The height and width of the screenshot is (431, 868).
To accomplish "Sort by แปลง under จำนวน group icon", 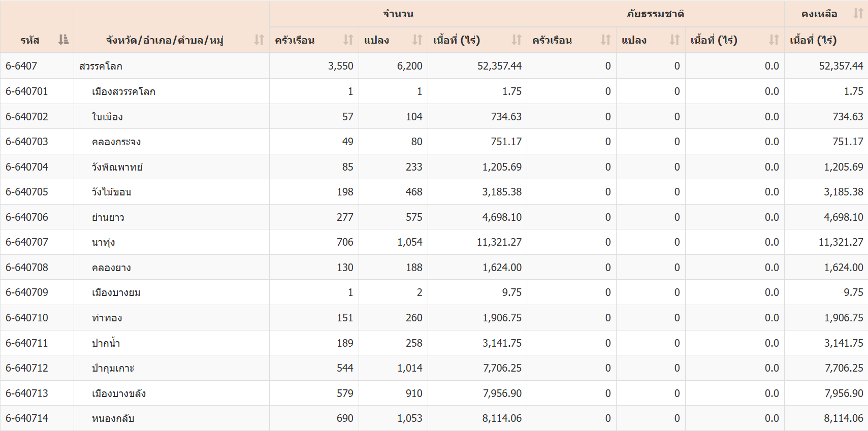I will pyautogui.click(x=417, y=40).
